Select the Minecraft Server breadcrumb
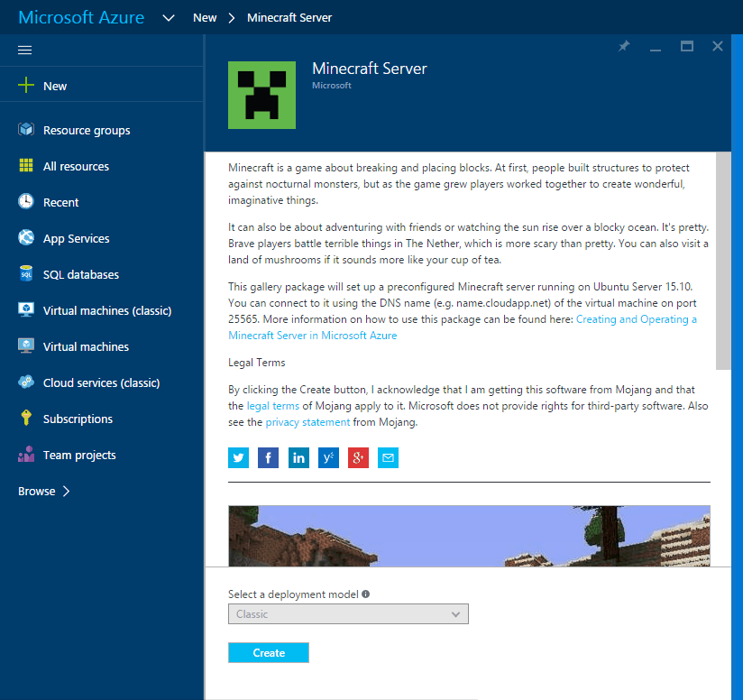The image size is (743, 700). point(289,17)
